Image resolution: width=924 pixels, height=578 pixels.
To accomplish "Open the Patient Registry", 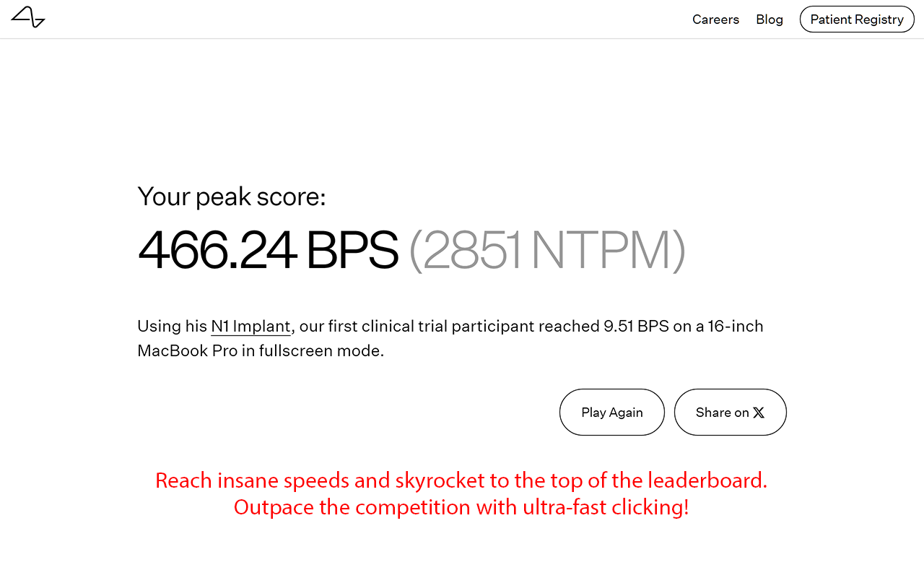I will tap(857, 20).
